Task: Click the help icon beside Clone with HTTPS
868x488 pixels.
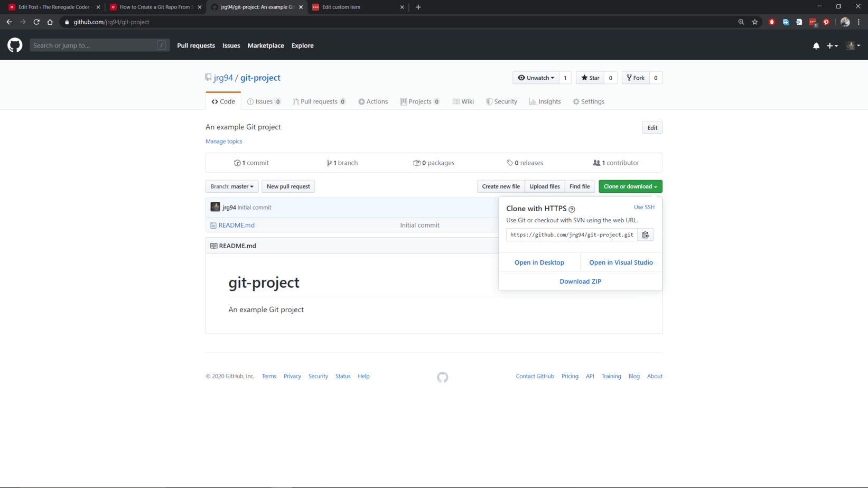Action: point(572,210)
